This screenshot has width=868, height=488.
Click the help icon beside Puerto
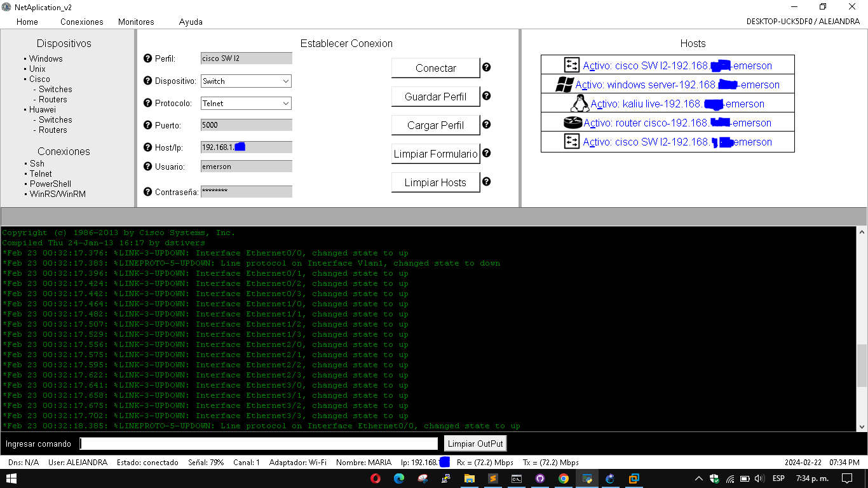pos(148,125)
